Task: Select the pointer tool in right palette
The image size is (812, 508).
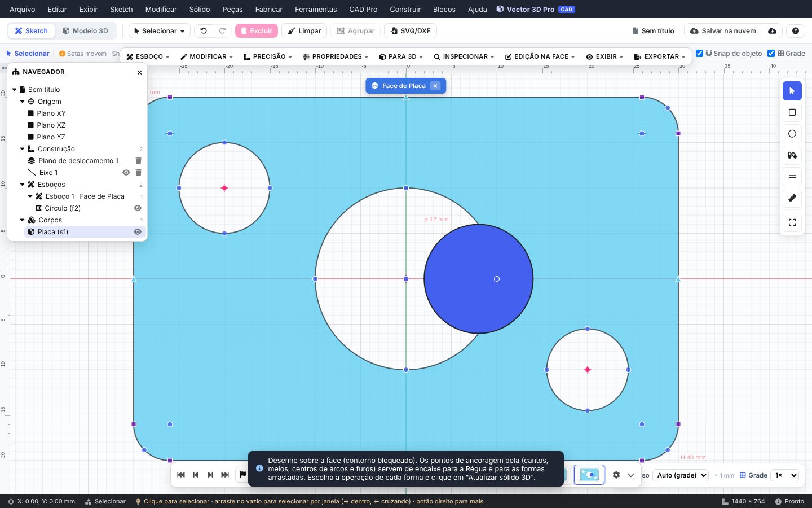Action: click(x=792, y=91)
